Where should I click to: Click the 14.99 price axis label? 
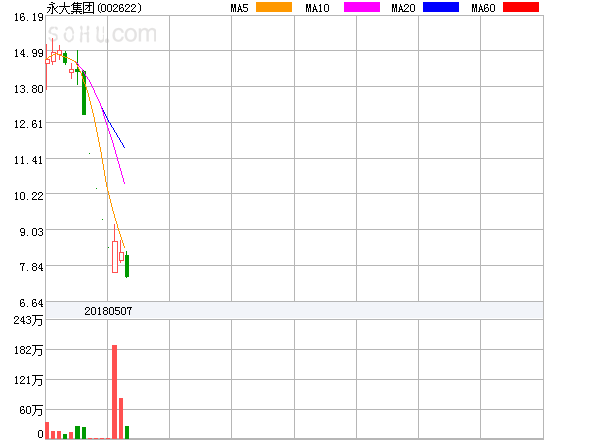point(29,53)
